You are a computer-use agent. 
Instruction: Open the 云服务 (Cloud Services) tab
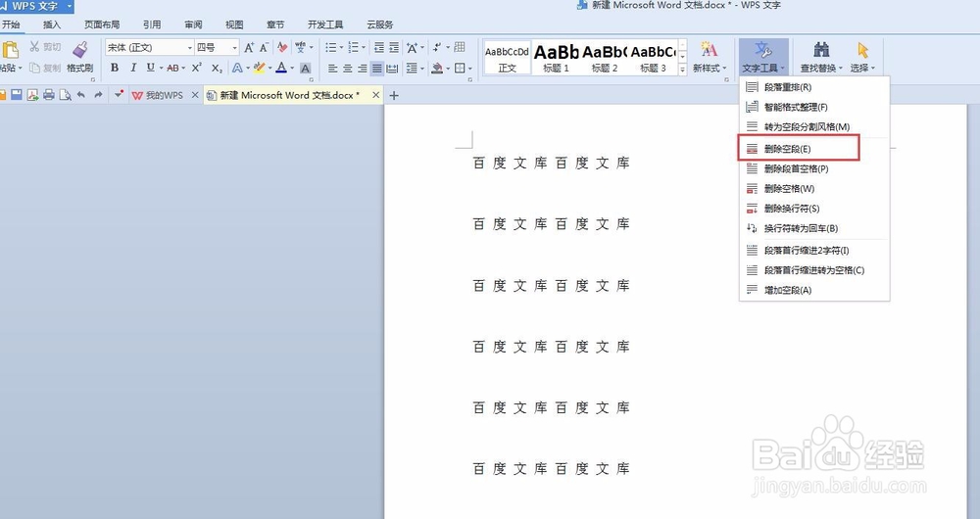[380, 24]
